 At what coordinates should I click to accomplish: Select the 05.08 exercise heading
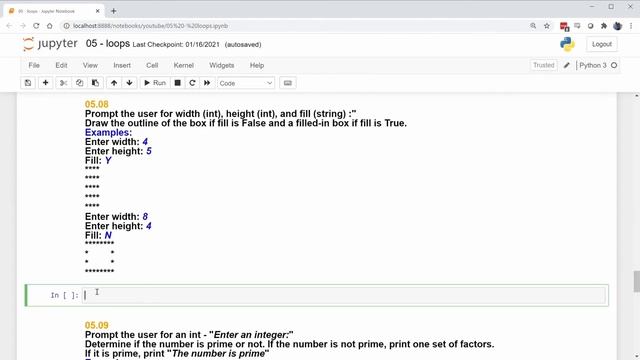(97, 104)
